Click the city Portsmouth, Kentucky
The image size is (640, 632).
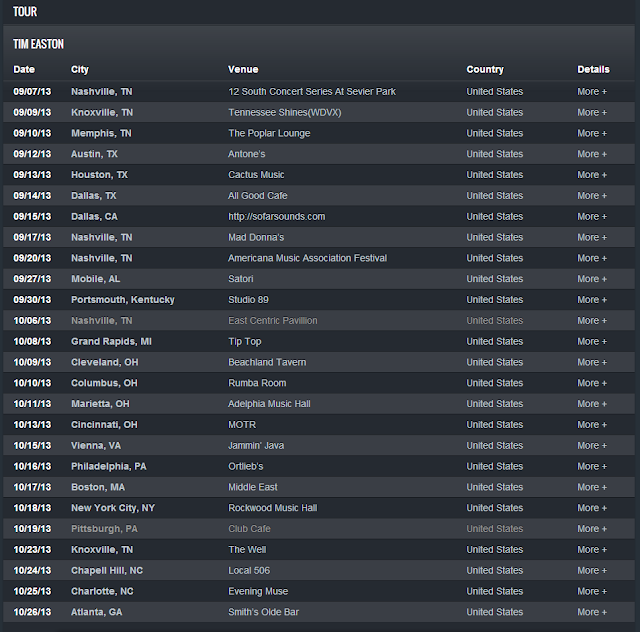(x=122, y=300)
